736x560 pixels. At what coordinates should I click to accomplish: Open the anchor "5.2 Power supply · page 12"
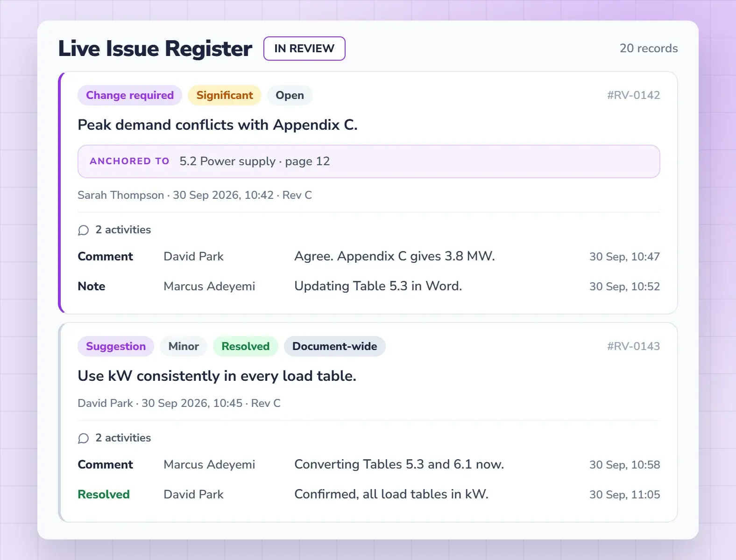[x=368, y=161]
